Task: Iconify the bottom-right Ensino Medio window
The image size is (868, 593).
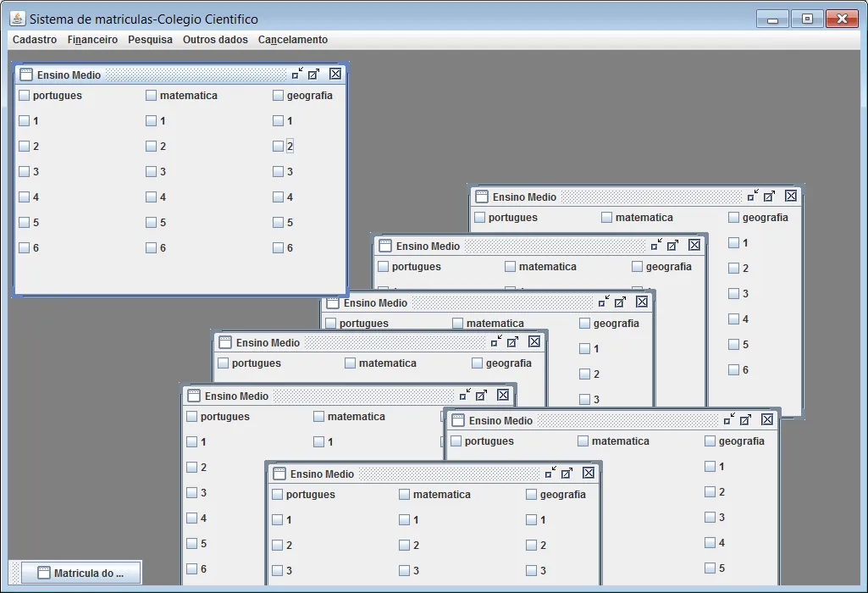Action: 729,419
